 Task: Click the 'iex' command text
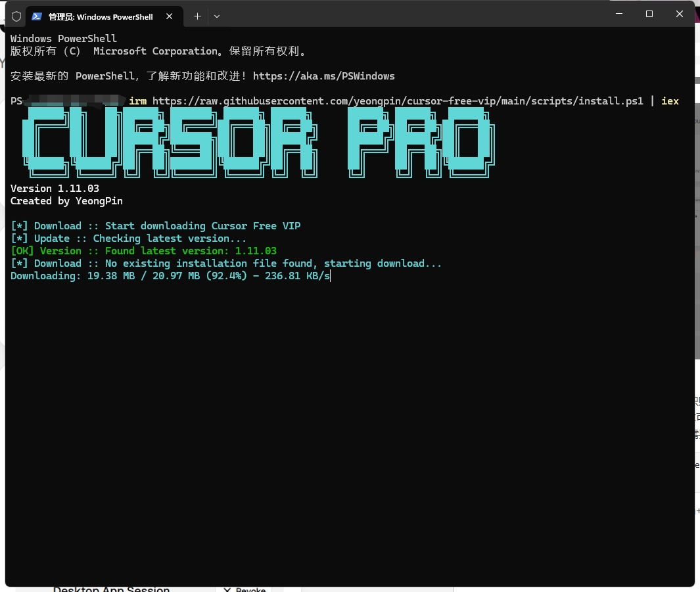tap(670, 101)
